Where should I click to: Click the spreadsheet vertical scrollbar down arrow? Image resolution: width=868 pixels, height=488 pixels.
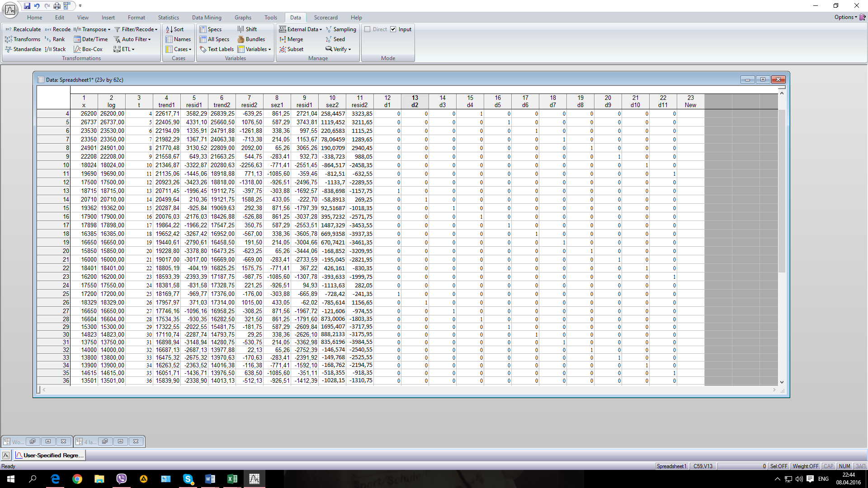782,382
